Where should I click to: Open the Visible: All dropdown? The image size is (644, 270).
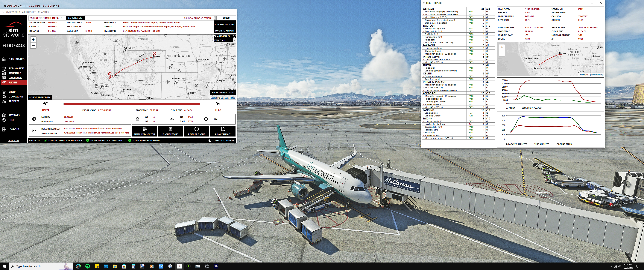[x=224, y=40]
